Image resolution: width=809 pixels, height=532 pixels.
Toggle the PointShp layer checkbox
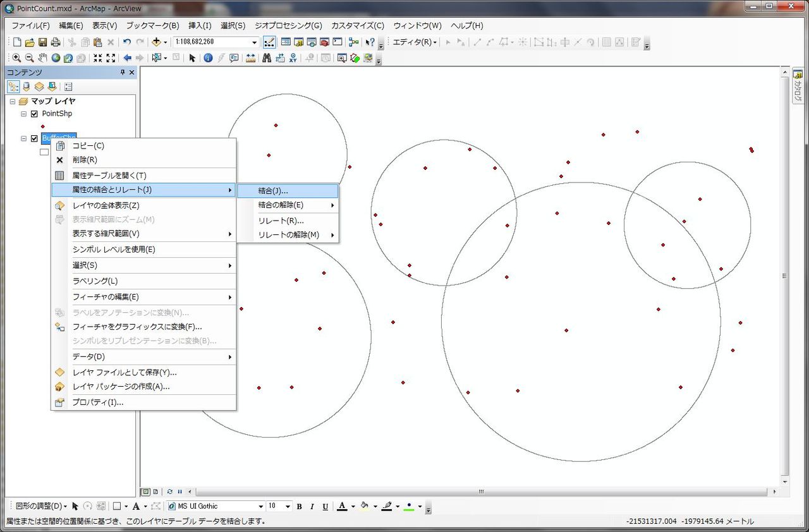(x=34, y=114)
